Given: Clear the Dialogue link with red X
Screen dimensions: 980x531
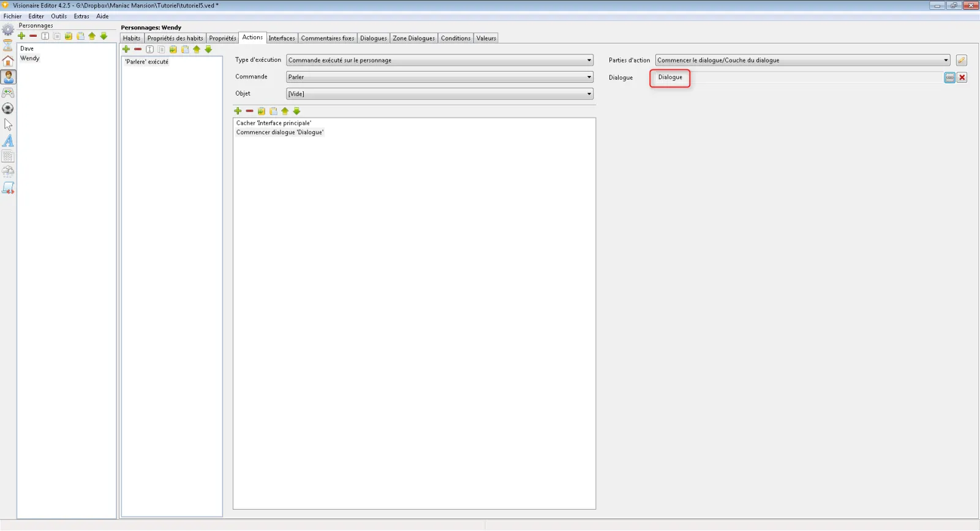Looking at the screenshot, I should [x=962, y=77].
